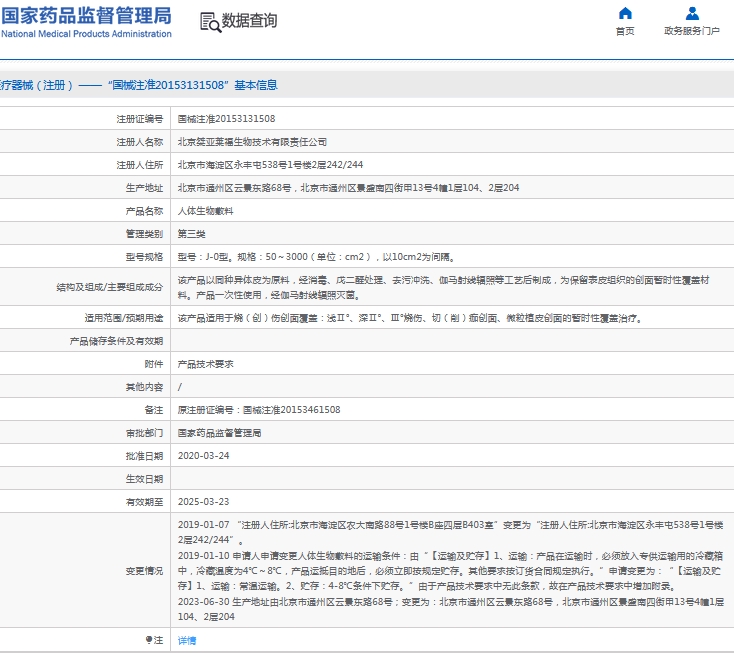Select product name 人体生物敷料
This screenshot has height=653, width=734.
point(206,211)
